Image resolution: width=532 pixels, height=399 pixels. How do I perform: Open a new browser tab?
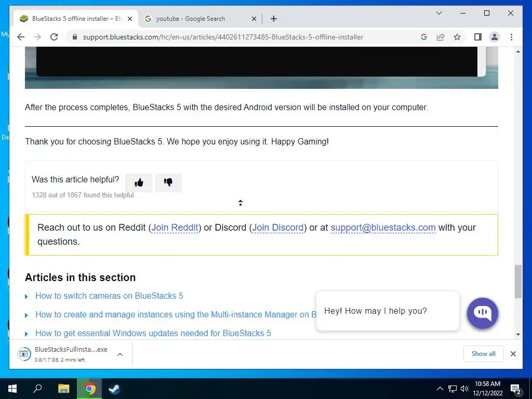click(x=274, y=19)
